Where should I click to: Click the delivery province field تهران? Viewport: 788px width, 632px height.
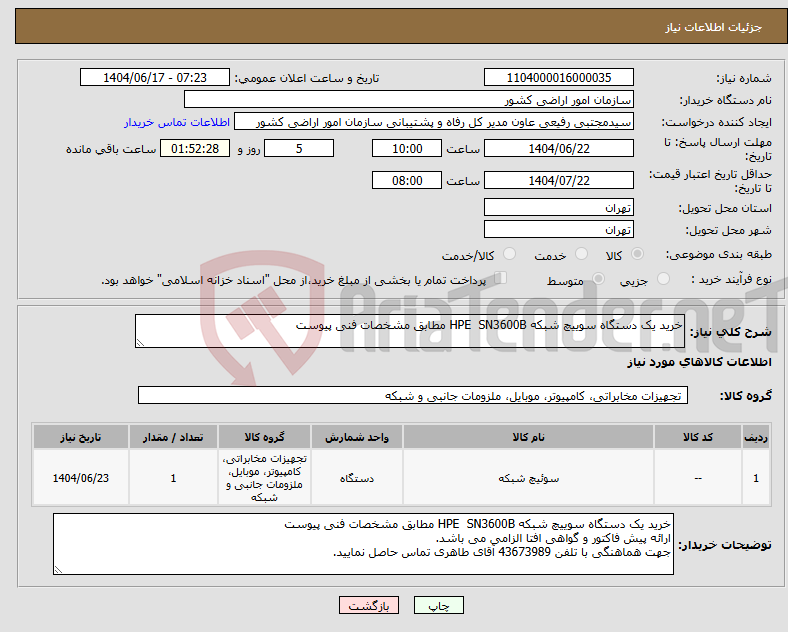[x=558, y=207]
